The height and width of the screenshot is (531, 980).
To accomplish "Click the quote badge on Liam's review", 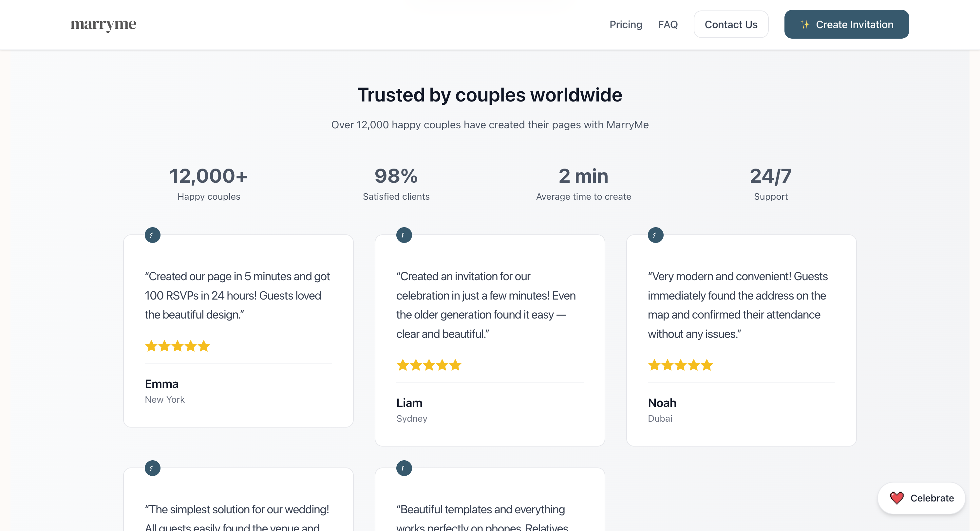I will pos(404,235).
